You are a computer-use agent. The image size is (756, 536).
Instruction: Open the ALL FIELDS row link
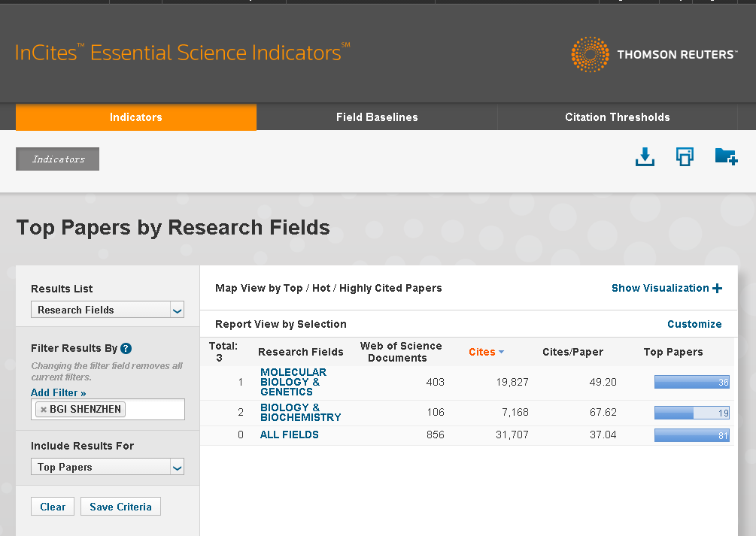point(290,435)
